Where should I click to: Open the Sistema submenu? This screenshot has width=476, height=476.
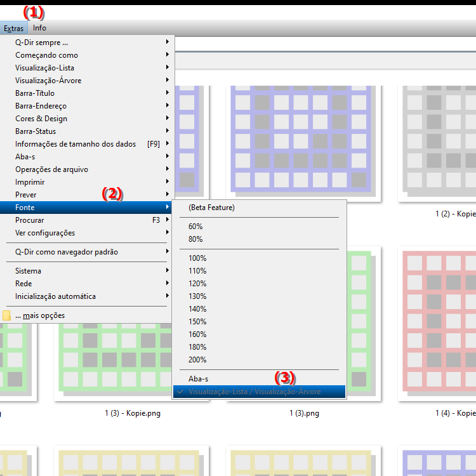(x=87, y=271)
